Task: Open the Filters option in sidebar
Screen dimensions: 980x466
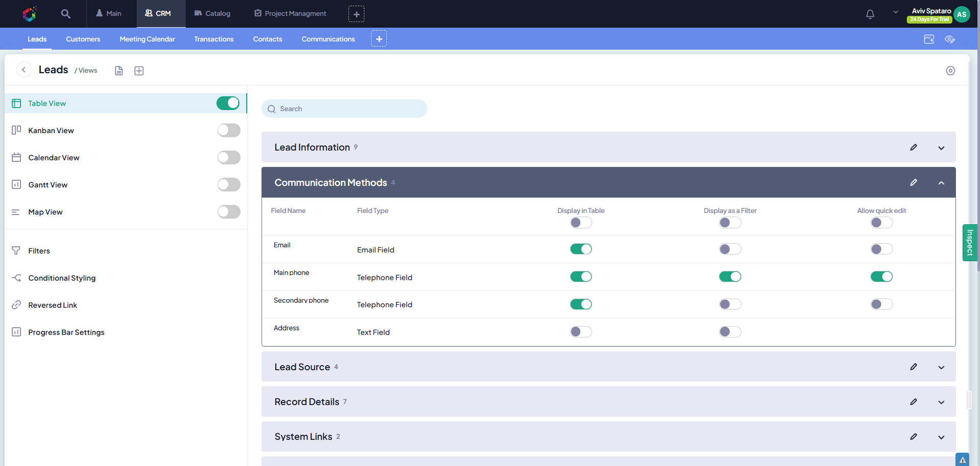Action: point(39,251)
